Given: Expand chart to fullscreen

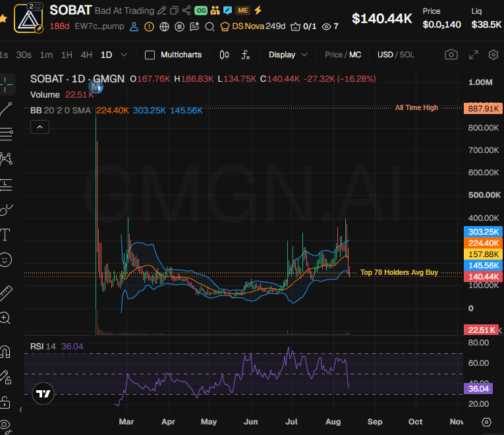Looking at the screenshot, I should (x=474, y=55).
